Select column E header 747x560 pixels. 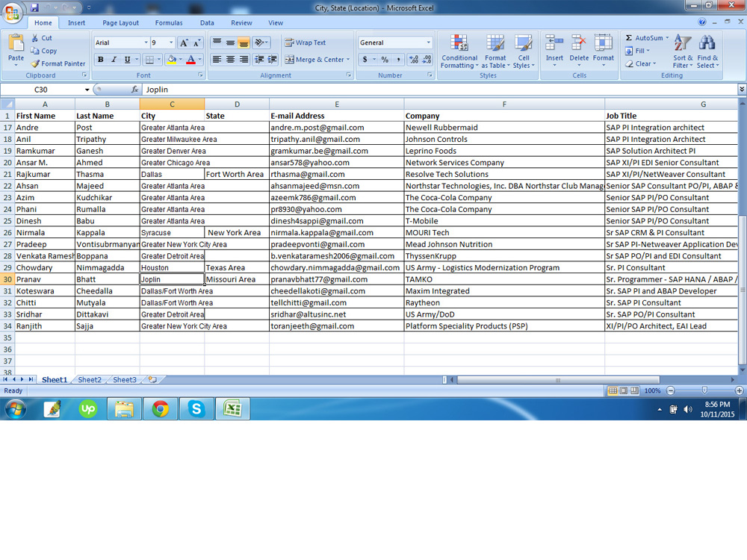click(x=336, y=105)
